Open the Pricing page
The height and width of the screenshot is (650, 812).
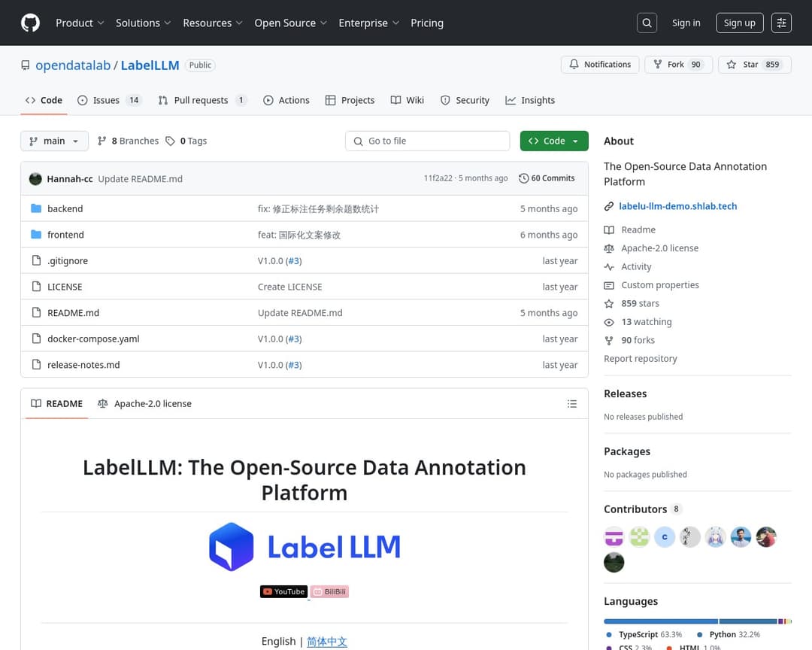(427, 23)
